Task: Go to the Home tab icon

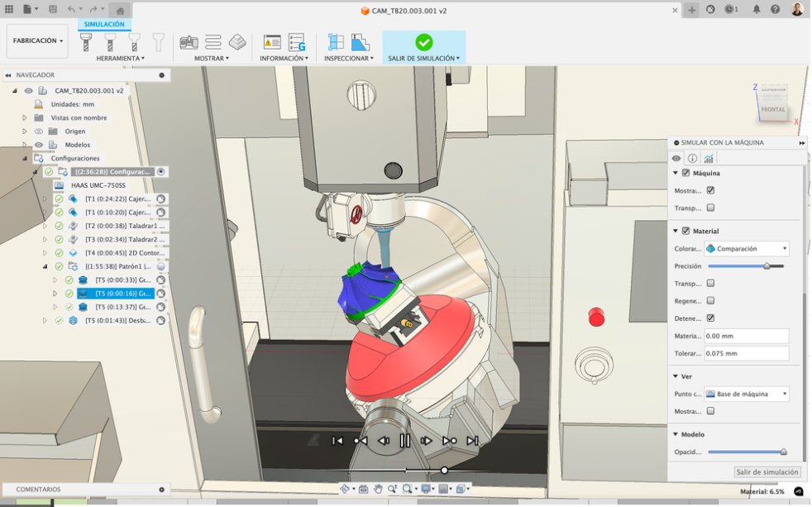Action: click(x=120, y=11)
